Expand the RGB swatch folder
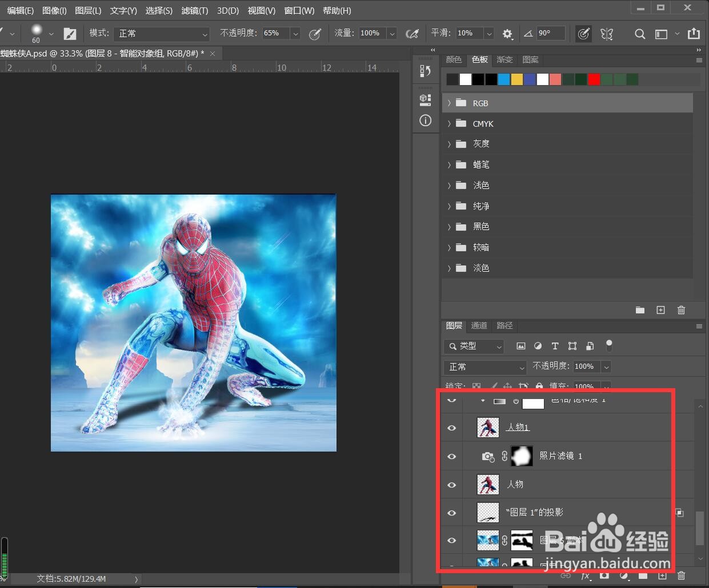This screenshot has width=709, height=588. (450, 103)
